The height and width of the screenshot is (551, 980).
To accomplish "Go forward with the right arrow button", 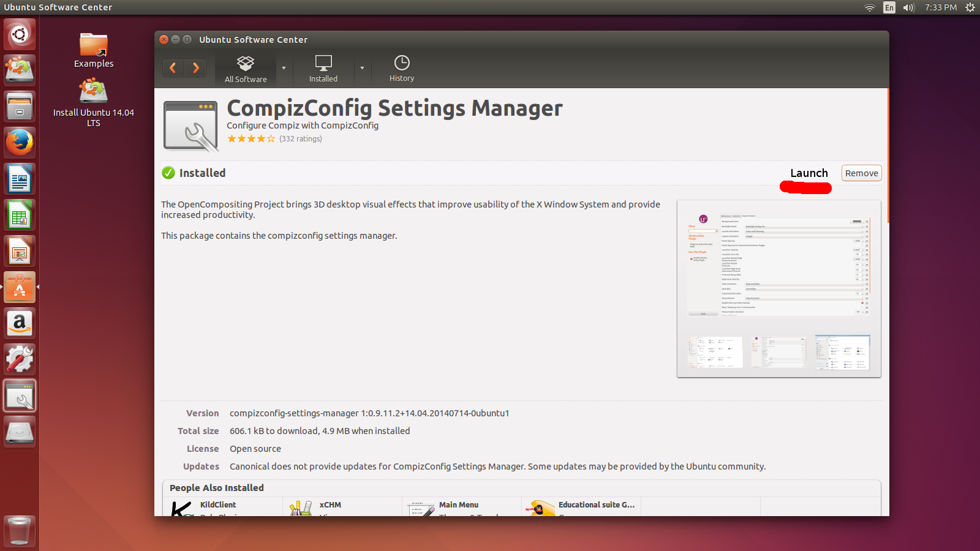I will point(195,68).
